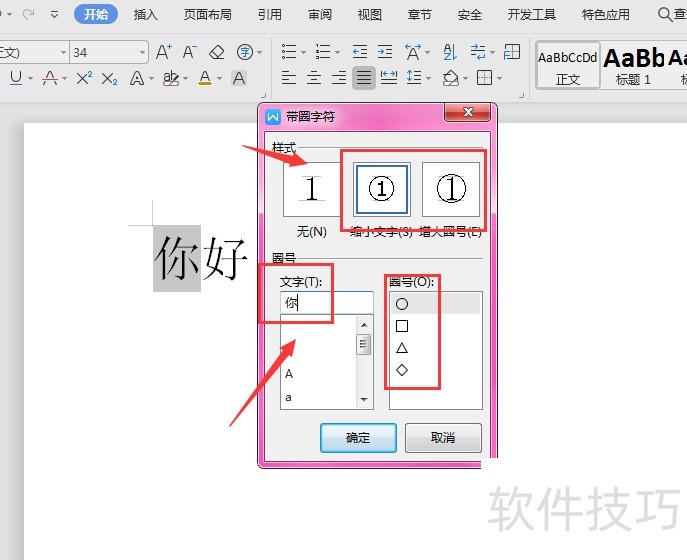
Task: Choose triangle enclosure shape
Action: [402, 348]
